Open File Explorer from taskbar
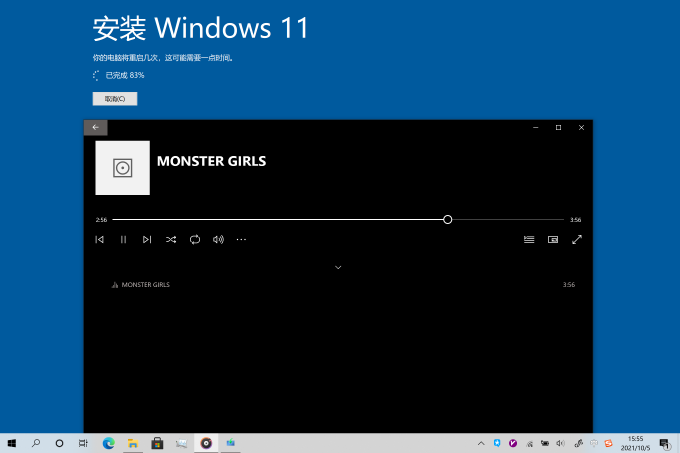This screenshot has height=453, width=680. click(x=133, y=443)
